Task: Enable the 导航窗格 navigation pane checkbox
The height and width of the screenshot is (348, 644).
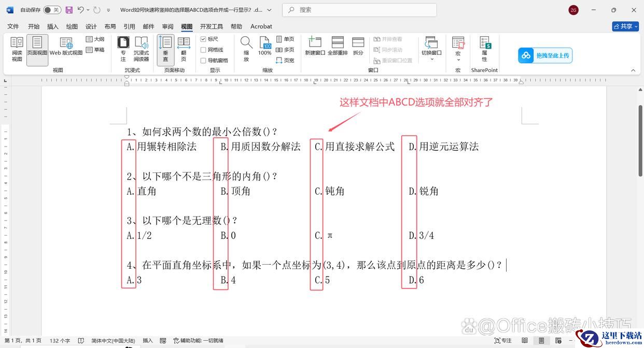Action: tap(204, 61)
